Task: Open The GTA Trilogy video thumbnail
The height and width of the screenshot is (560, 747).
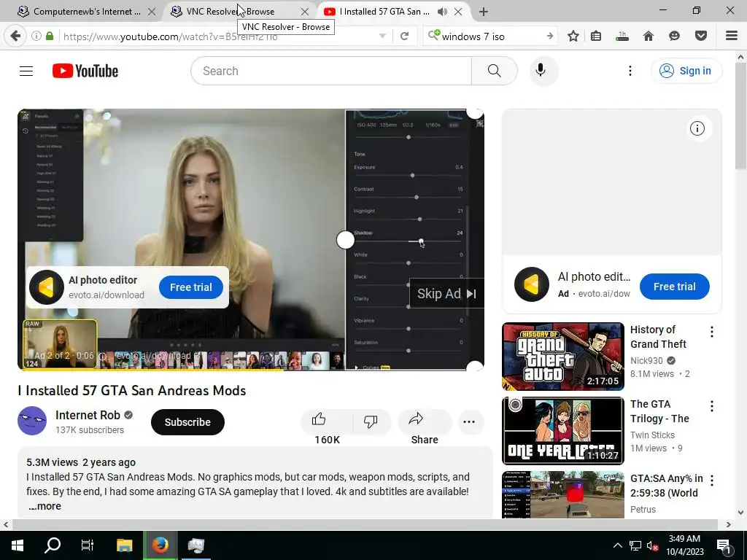Action: (x=562, y=430)
